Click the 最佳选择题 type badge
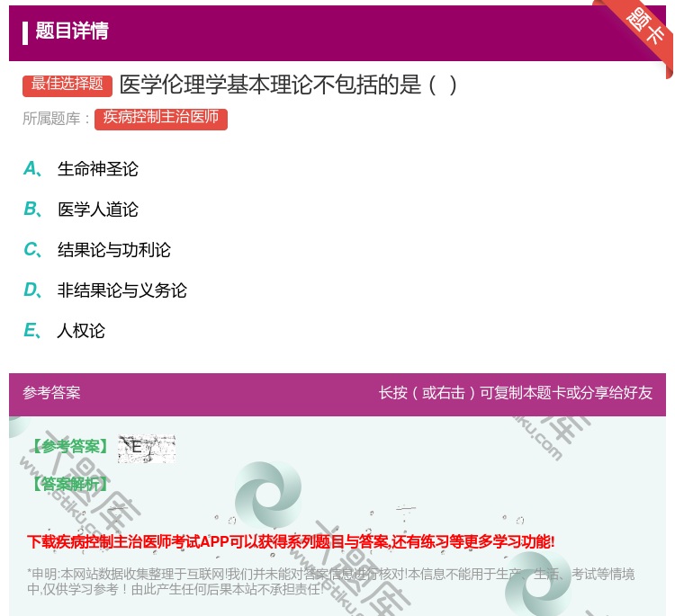Viewport: 675px width, 616px height. tap(67, 85)
